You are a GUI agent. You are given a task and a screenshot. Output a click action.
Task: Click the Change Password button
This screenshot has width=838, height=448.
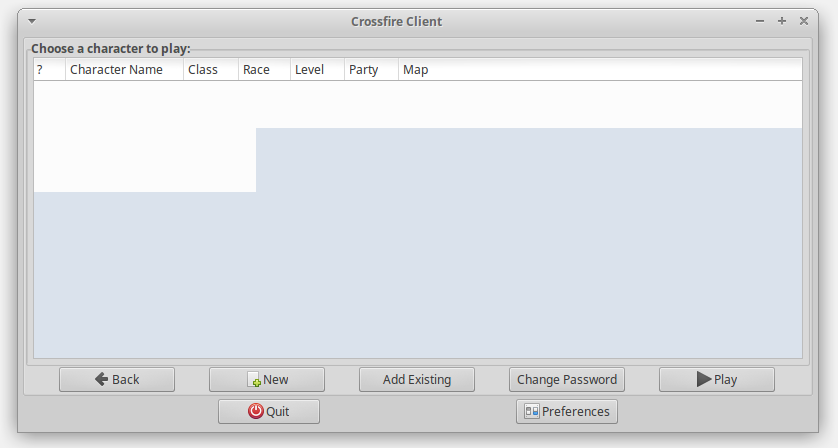click(567, 380)
